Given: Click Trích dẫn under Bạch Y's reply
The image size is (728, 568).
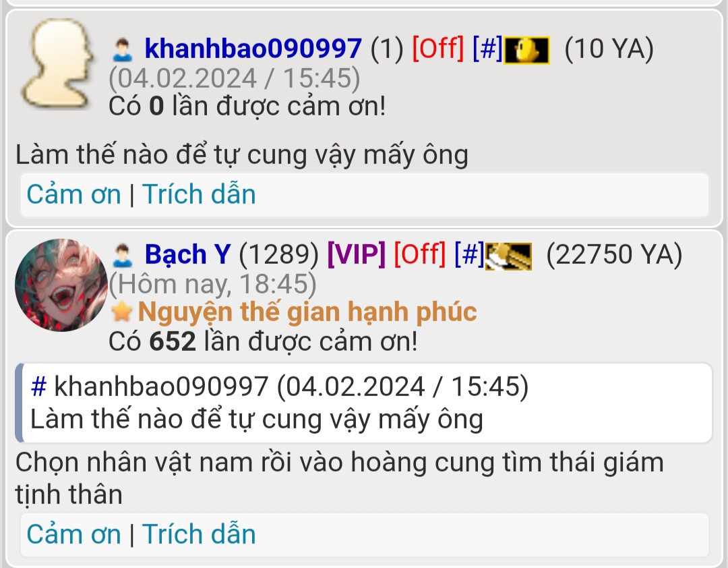Looking at the screenshot, I should click(x=199, y=534).
